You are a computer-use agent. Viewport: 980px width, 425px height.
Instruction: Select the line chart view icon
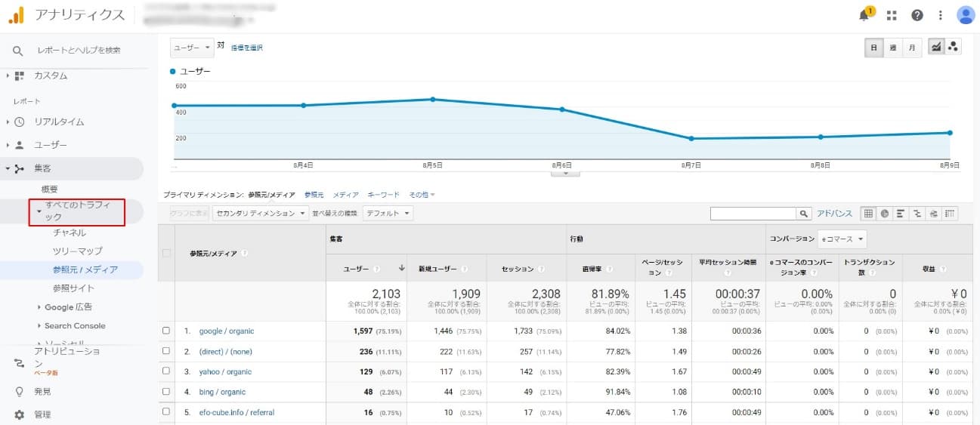click(x=936, y=48)
